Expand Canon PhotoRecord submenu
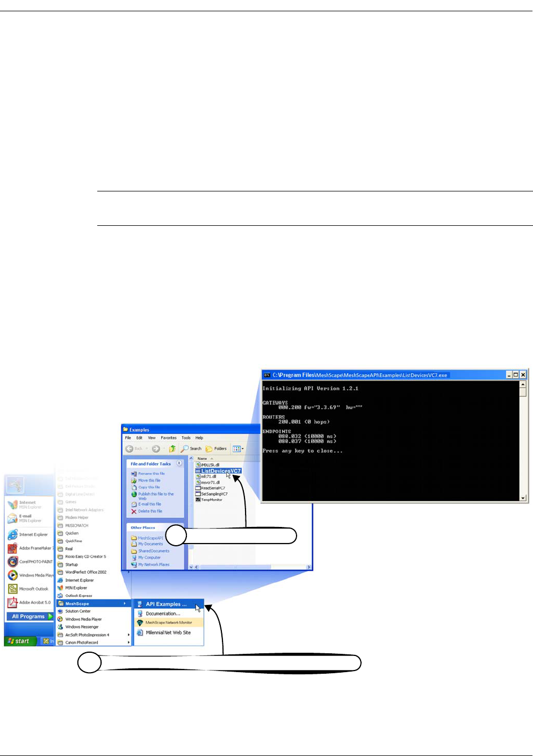This screenshot has width=533, height=756. (93, 643)
